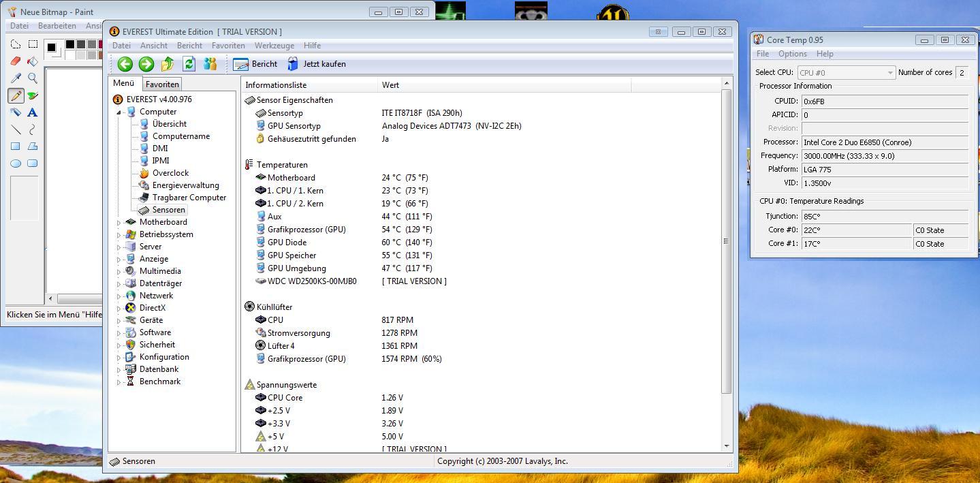Go back with EVEREST green left arrow

tap(125, 64)
